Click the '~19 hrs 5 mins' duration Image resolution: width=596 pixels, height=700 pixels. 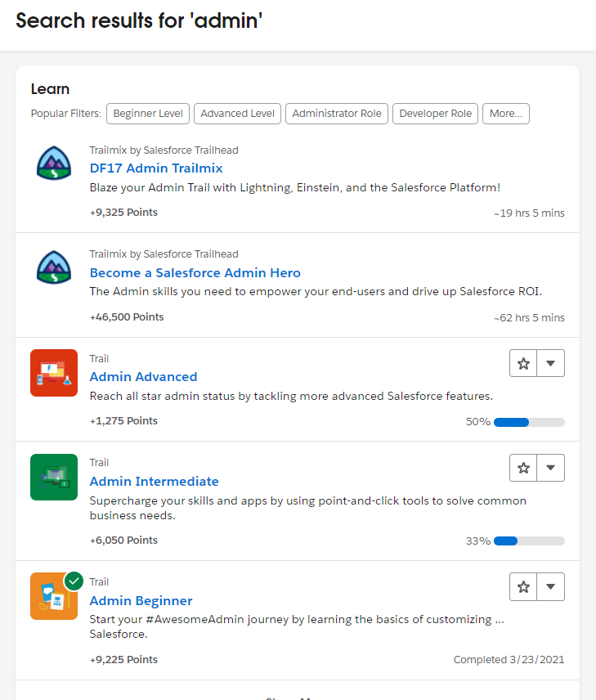click(x=529, y=213)
